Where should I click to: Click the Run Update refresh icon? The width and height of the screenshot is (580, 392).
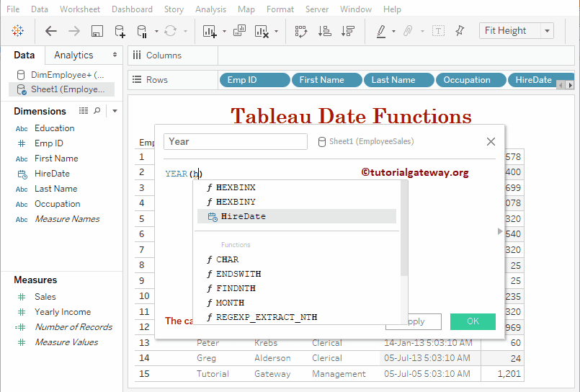tap(170, 31)
